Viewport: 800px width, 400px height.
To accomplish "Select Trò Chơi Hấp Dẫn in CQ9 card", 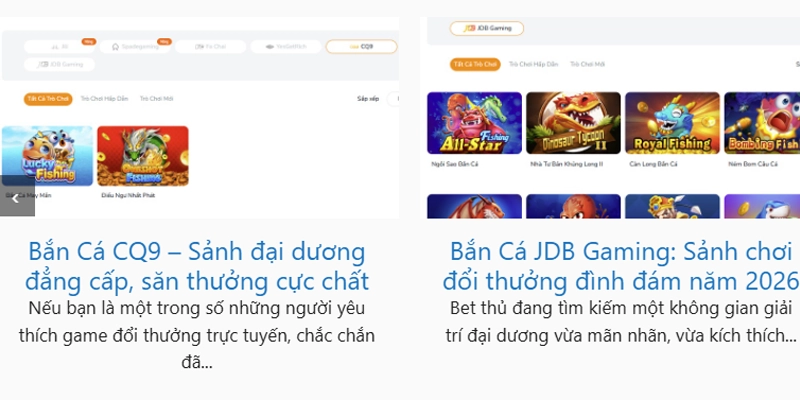I will [104, 99].
